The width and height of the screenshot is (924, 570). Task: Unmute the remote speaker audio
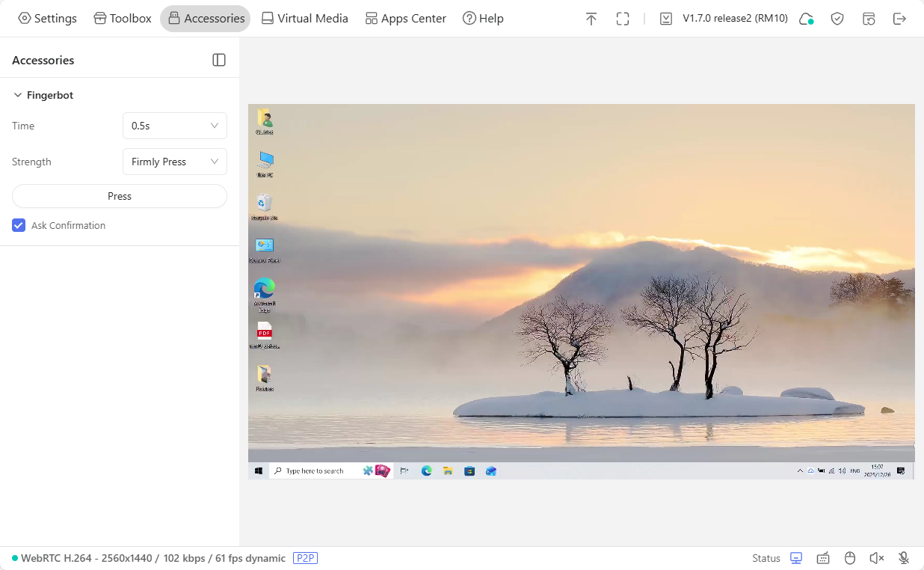(x=877, y=558)
